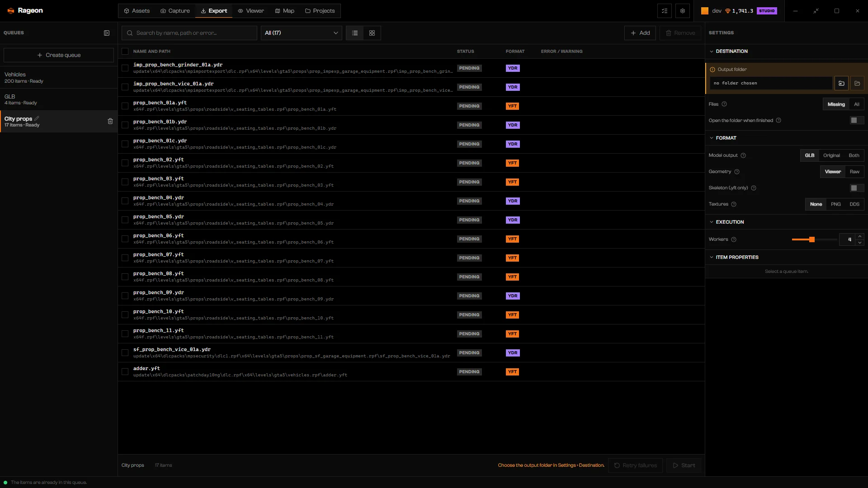Focus the search by name field
This screenshot has width=868, height=488.
189,33
